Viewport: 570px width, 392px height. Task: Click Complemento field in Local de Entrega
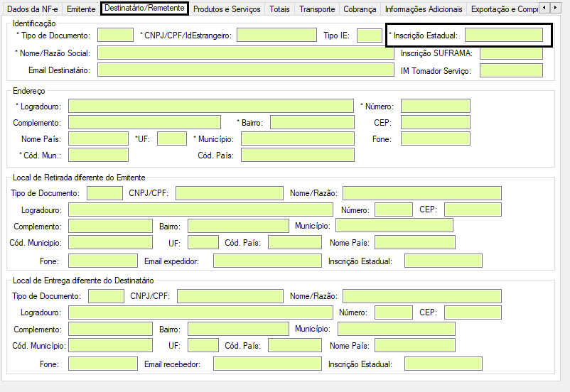click(110, 329)
